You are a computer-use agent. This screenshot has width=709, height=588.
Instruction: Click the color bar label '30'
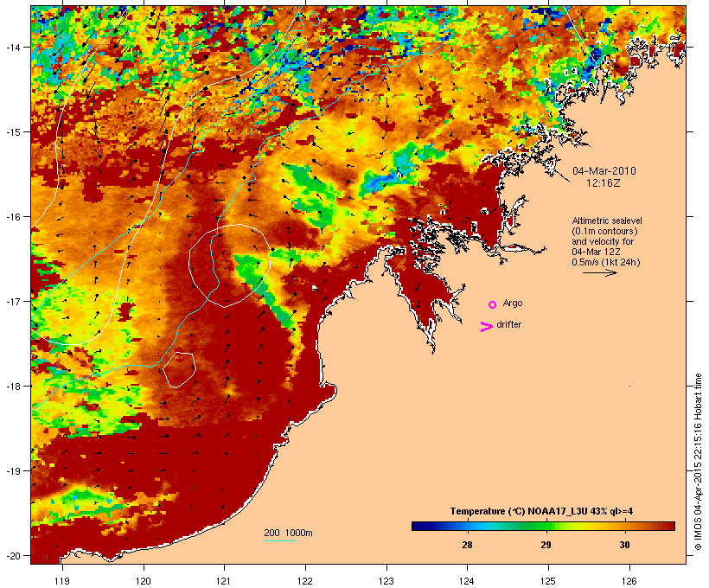coord(624,545)
